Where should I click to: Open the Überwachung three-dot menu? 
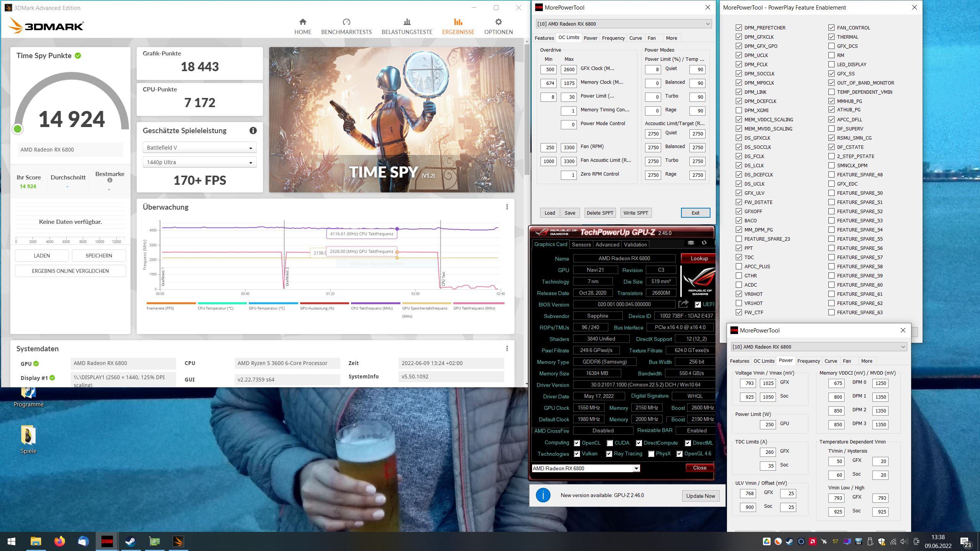[x=507, y=207]
